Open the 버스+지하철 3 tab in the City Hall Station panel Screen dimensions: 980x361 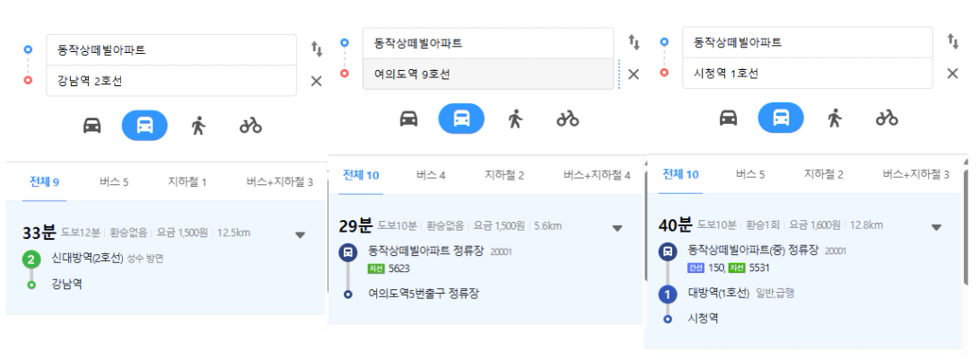click(x=915, y=174)
